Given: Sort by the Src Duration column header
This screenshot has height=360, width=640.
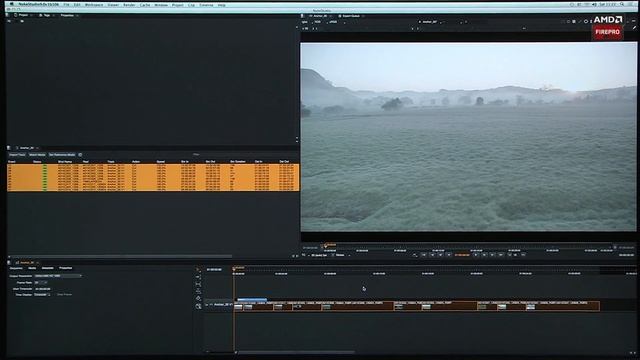Looking at the screenshot, I should tap(238, 162).
